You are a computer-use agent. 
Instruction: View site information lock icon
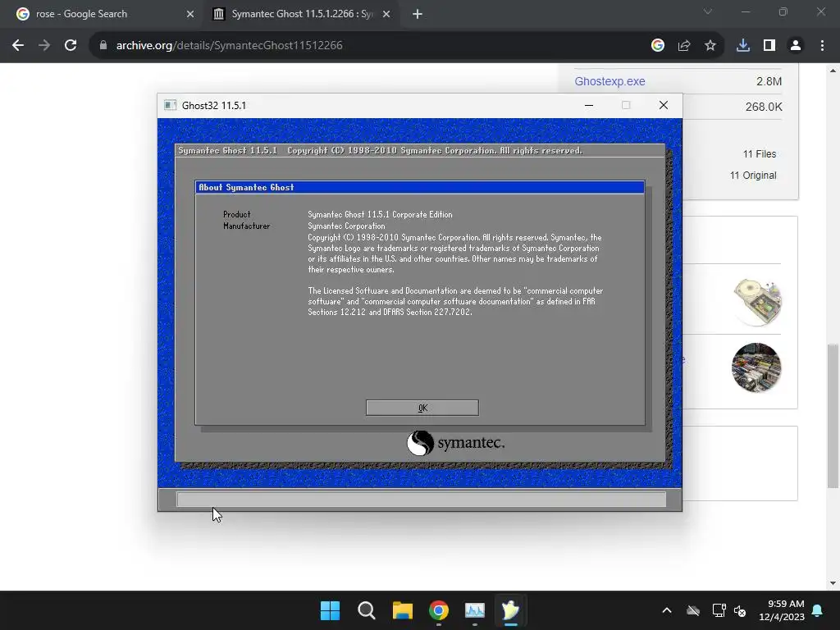(x=103, y=46)
